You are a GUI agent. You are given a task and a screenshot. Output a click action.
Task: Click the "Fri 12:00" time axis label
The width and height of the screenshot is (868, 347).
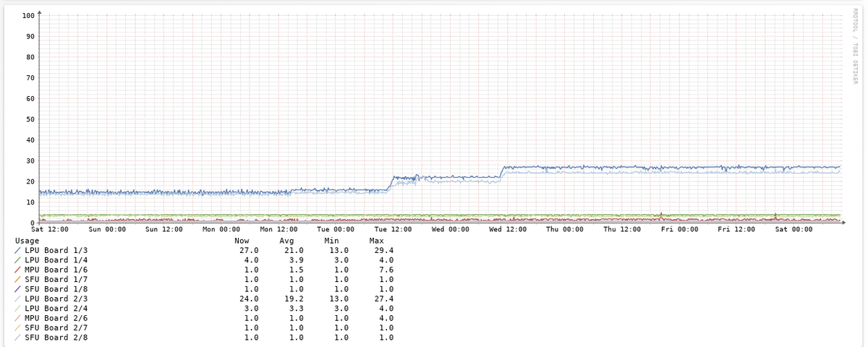(735, 229)
